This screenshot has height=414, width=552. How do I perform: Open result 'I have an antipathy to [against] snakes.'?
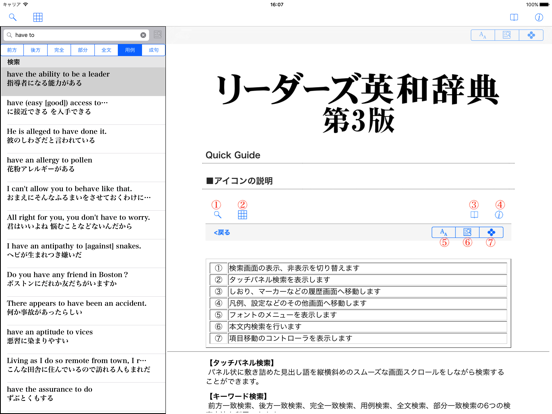pos(83,253)
